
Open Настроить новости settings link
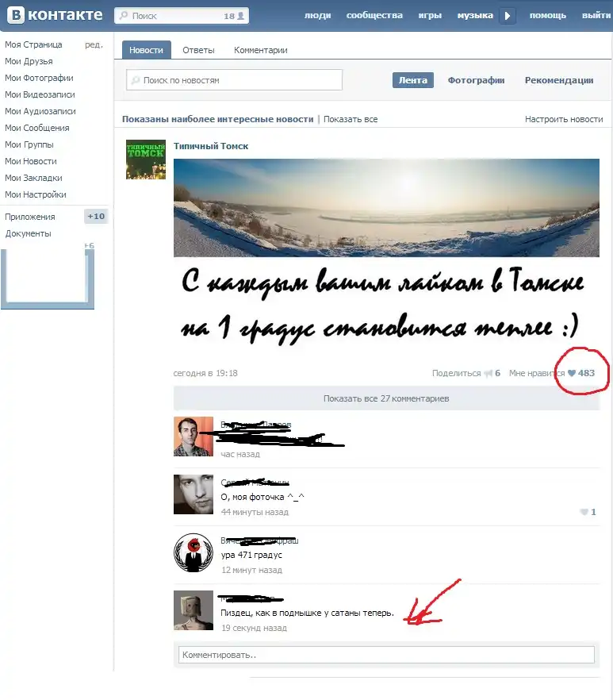(563, 119)
